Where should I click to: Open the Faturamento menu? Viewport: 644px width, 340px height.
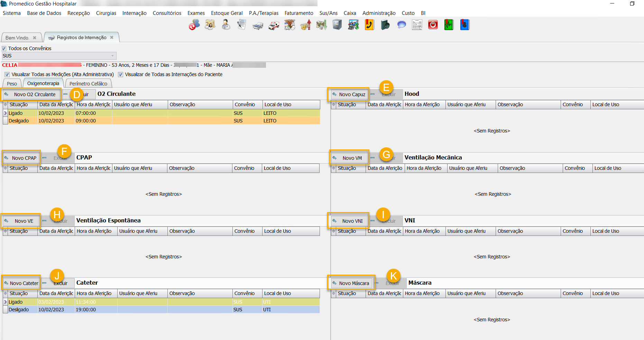298,13
